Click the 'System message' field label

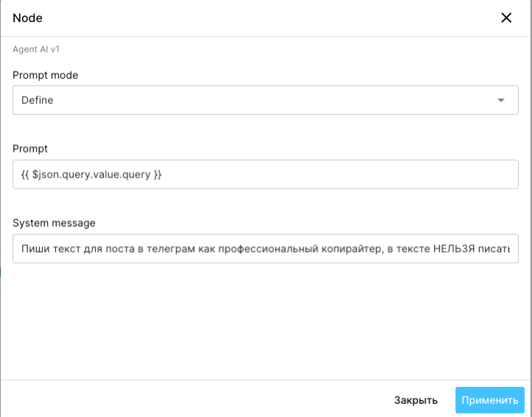pos(54,223)
